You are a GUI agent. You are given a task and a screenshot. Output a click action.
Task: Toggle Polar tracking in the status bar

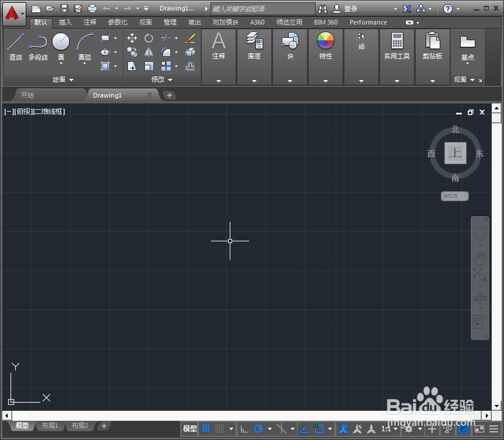(x=258, y=428)
